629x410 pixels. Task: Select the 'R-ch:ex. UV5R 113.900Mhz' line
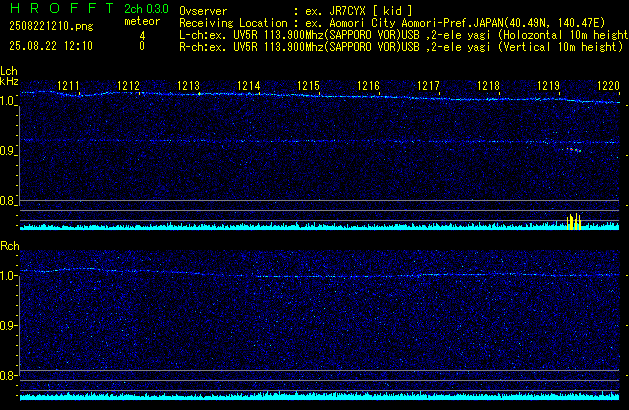click(x=401, y=47)
